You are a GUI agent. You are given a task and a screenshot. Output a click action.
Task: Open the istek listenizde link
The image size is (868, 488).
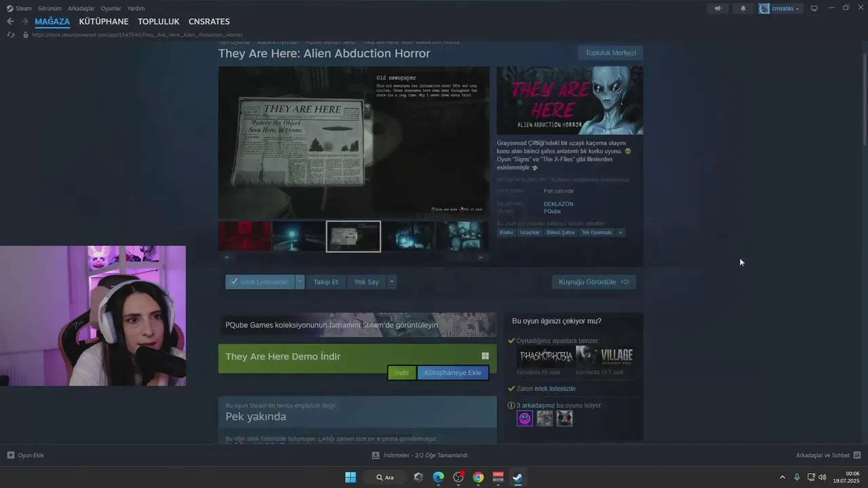pos(555,388)
